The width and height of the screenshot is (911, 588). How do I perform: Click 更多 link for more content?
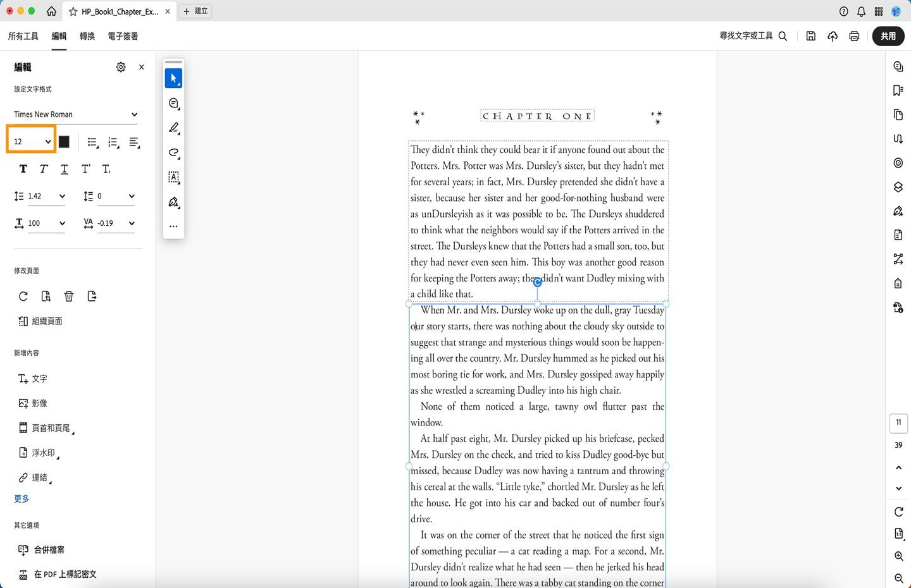tap(22, 499)
